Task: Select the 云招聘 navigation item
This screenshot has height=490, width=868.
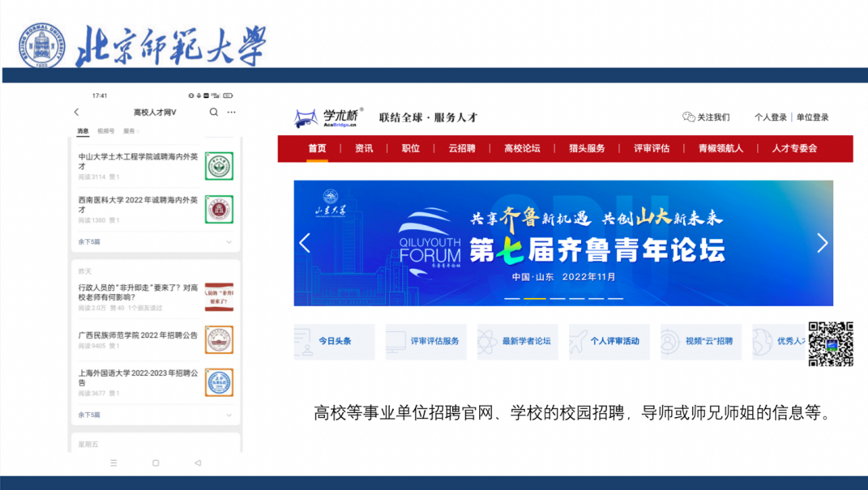Action: [x=461, y=148]
